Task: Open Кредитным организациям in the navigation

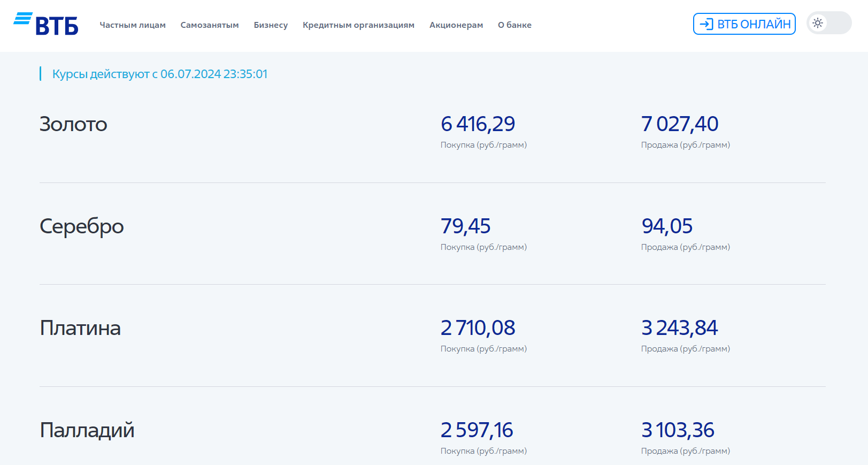Action: click(x=358, y=25)
